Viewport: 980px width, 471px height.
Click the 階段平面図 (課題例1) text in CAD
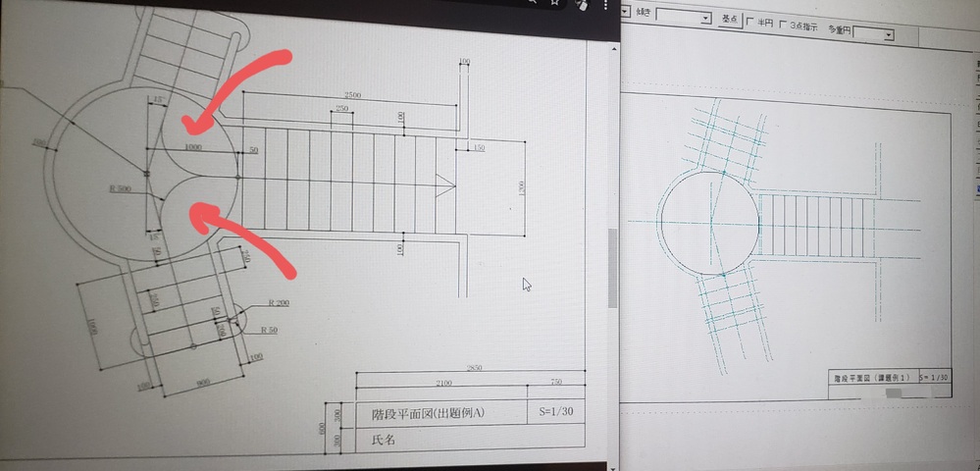(x=874, y=378)
